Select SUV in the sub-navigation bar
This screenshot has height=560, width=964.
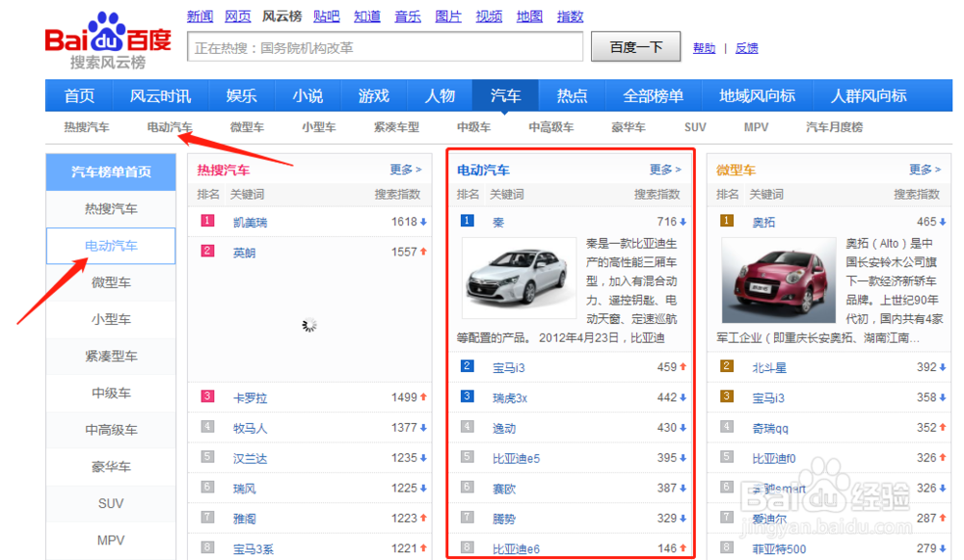click(x=695, y=127)
